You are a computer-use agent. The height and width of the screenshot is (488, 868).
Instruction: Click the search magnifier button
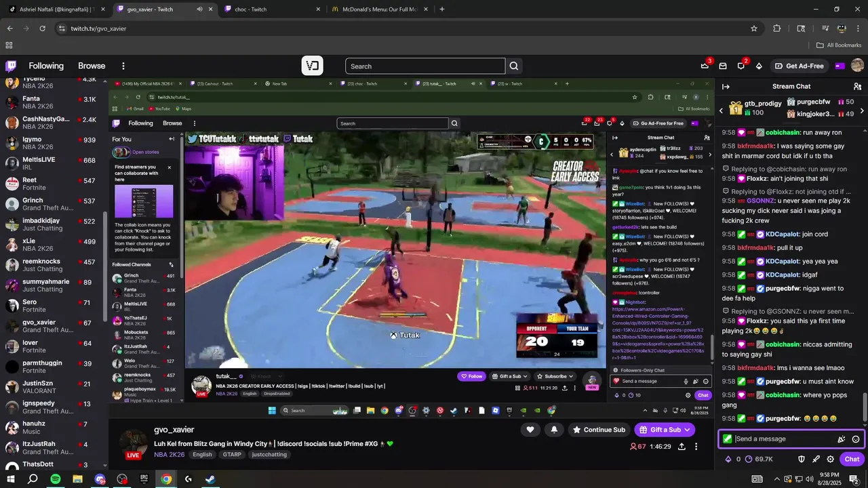(514, 66)
